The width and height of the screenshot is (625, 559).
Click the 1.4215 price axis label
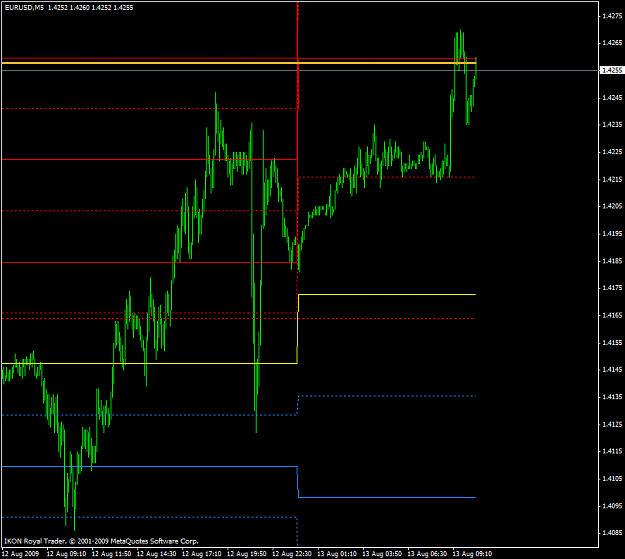click(x=612, y=179)
